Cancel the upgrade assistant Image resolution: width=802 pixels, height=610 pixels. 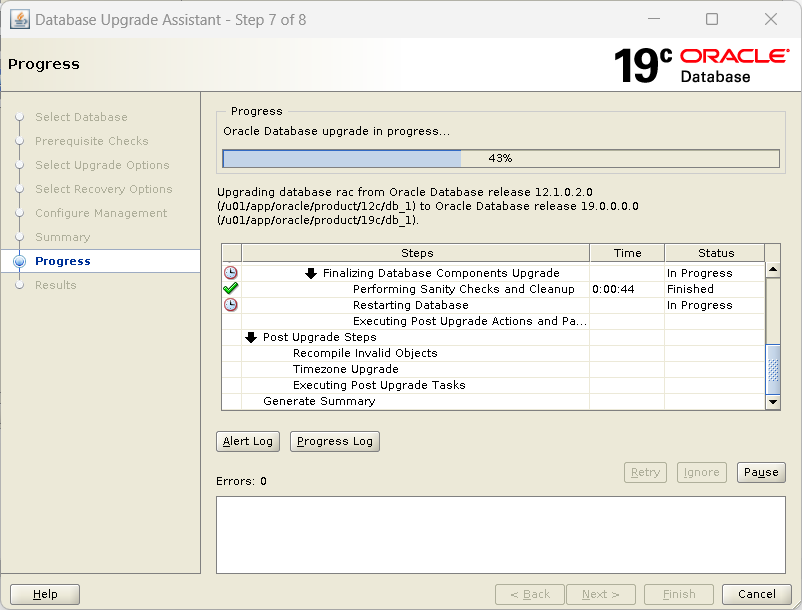756,594
